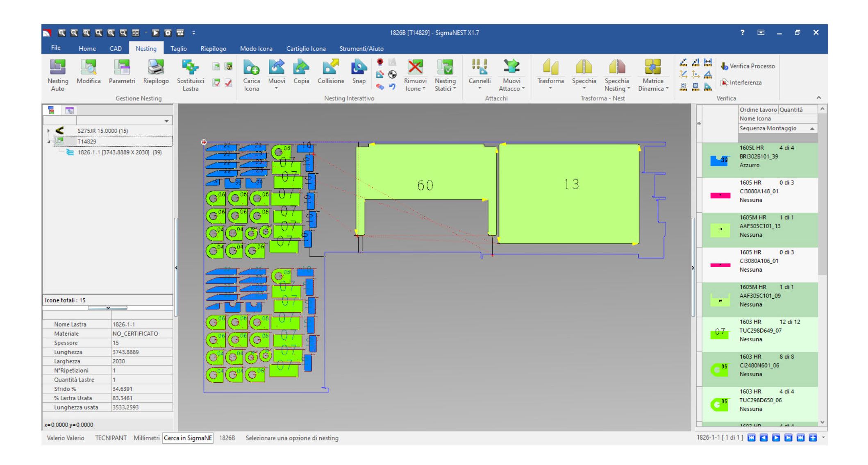Open Muovi dropdown arrow
Image resolution: width=868 pixels, height=465 pixels.
[x=277, y=88]
